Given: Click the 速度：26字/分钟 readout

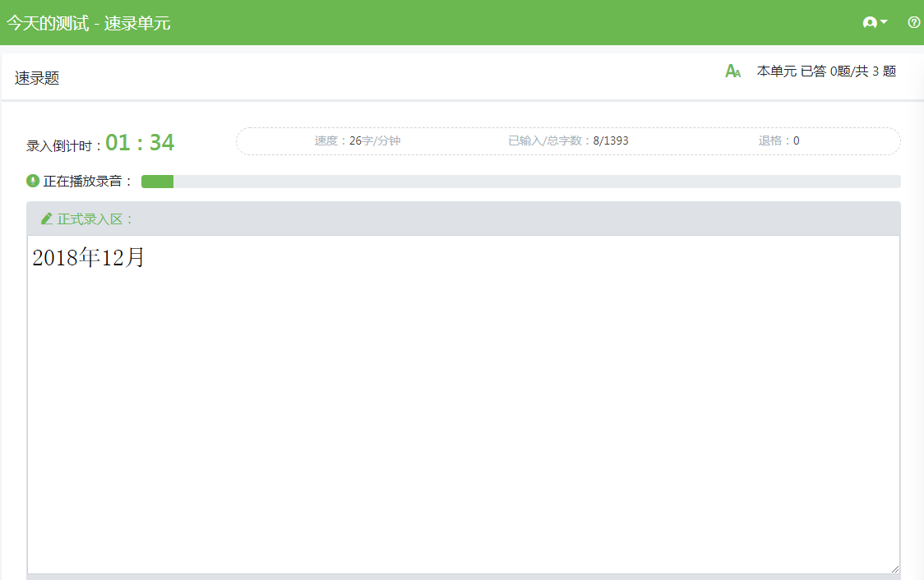Looking at the screenshot, I should click(357, 140).
